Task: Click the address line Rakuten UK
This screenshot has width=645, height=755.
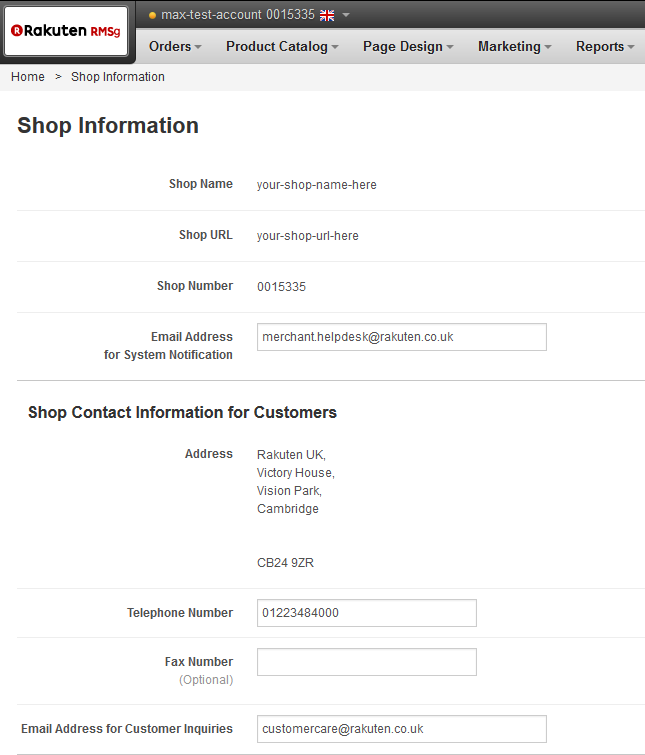Action: [291, 455]
